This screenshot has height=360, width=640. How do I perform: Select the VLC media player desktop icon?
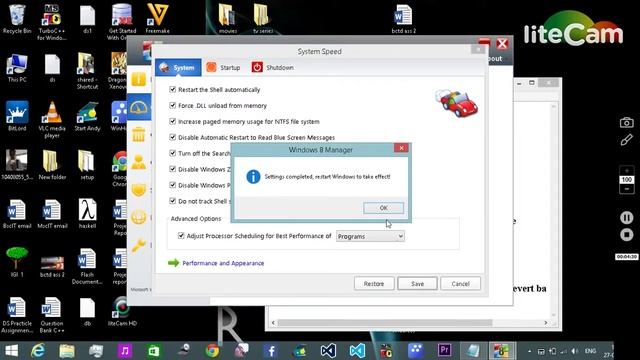[52, 120]
